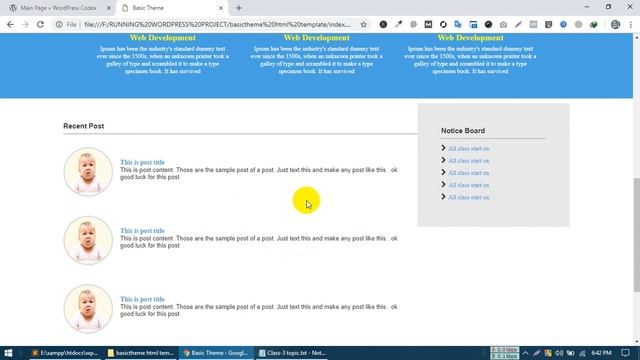640x360 pixels.
Task: Select the Basic Theme browser tab
Action: [x=171, y=8]
